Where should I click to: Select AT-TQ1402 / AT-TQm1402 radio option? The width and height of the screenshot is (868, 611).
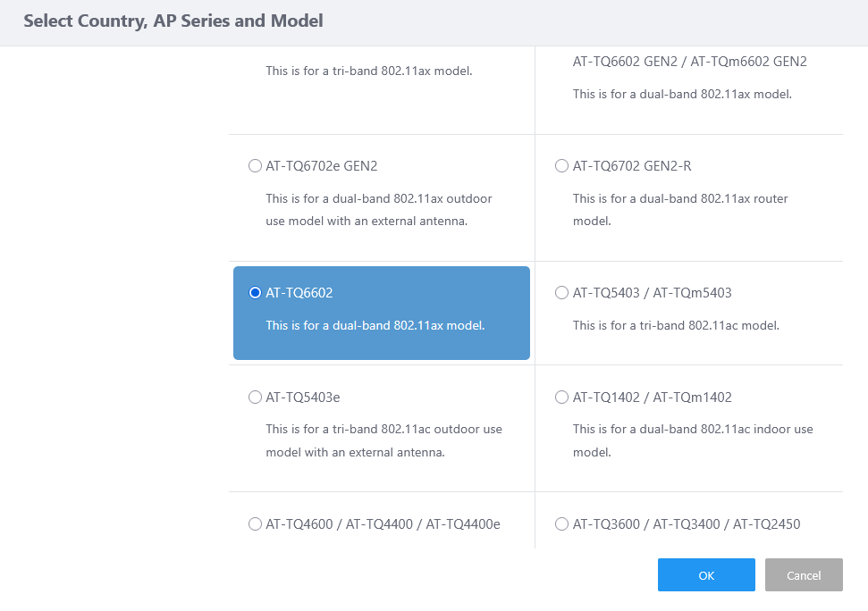click(561, 398)
